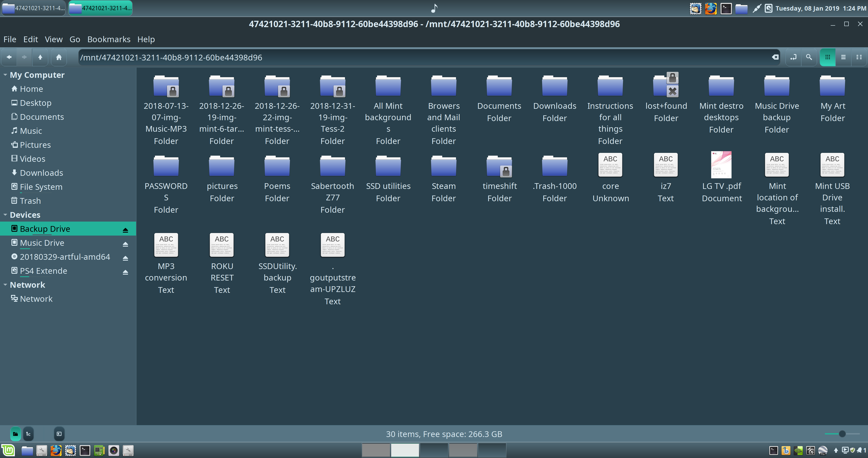Select the LG TV .pdf document

tap(721, 165)
